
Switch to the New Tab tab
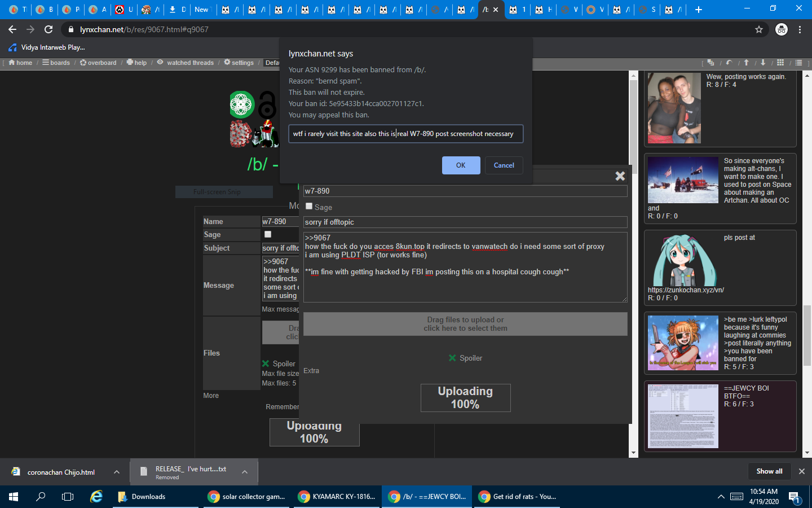coord(202,10)
